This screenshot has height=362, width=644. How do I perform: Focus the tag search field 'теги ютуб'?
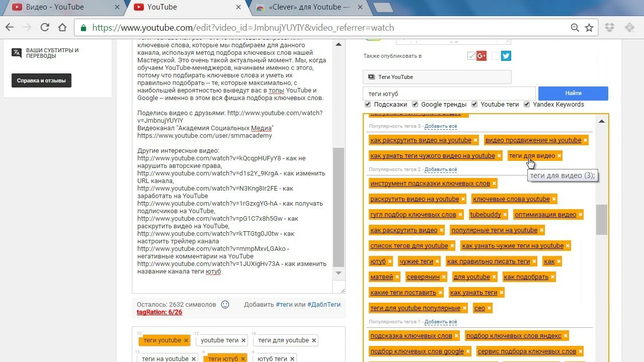(449, 94)
